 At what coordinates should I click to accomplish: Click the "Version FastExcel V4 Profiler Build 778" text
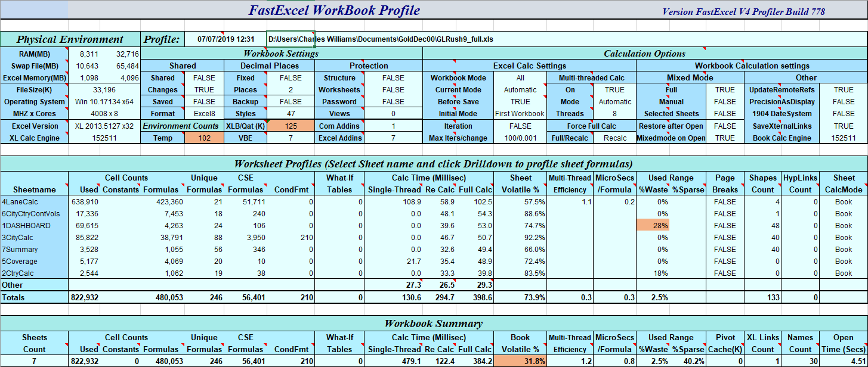[743, 11]
